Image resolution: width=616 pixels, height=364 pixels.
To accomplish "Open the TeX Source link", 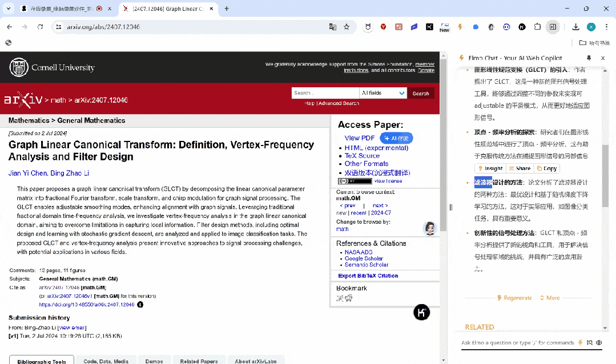I will pyautogui.click(x=362, y=156).
